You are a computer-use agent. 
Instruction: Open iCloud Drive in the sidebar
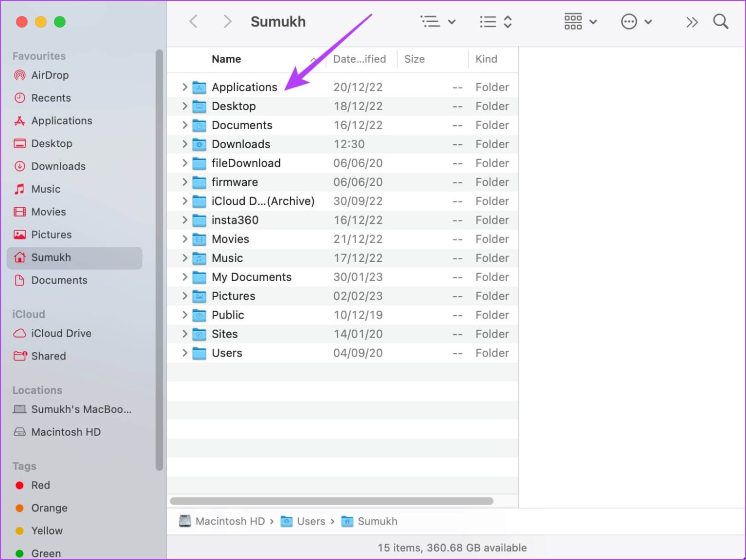pos(61,333)
